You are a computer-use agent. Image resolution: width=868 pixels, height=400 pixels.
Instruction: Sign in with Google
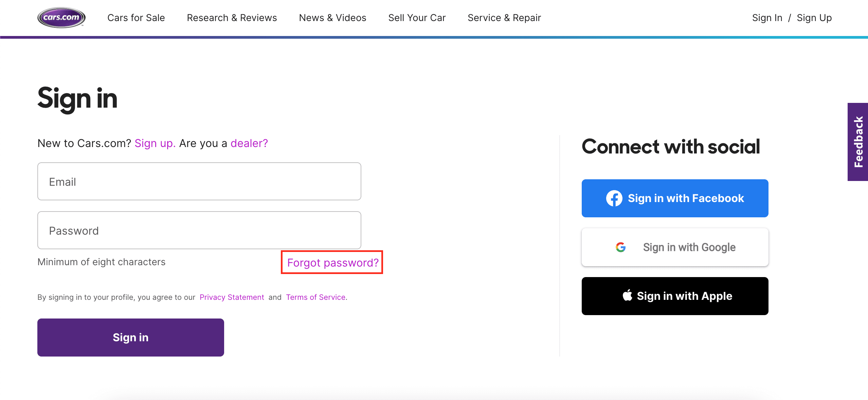pos(674,247)
